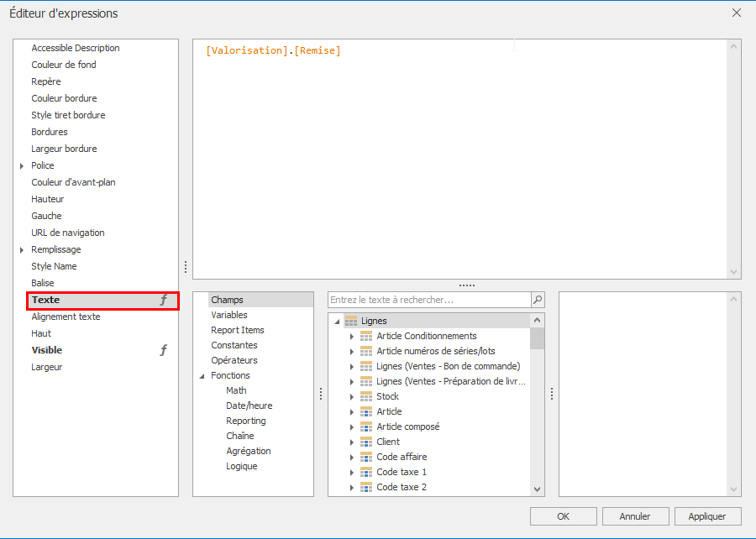Click the function icon next to Visible

(164, 350)
